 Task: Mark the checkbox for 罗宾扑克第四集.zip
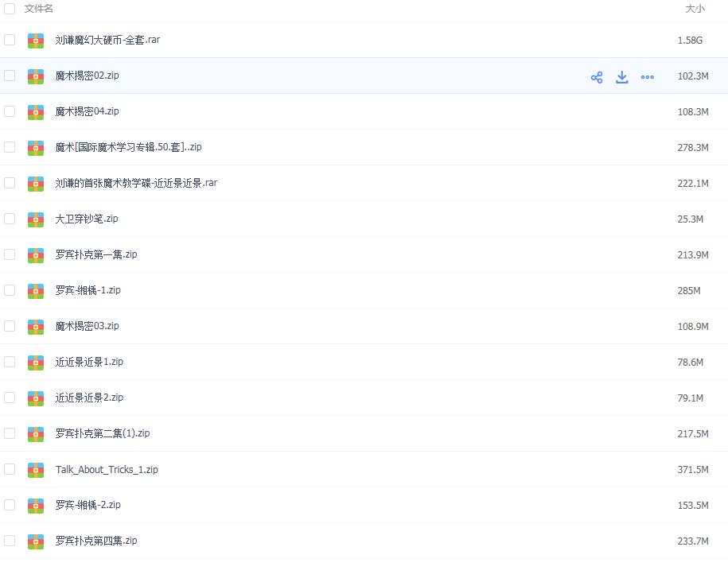[x=10, y=540]
